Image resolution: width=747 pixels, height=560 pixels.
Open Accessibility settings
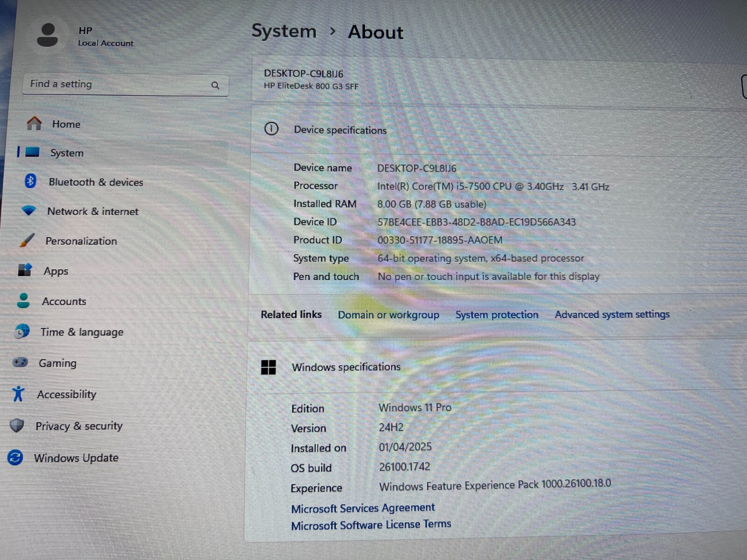67,394
